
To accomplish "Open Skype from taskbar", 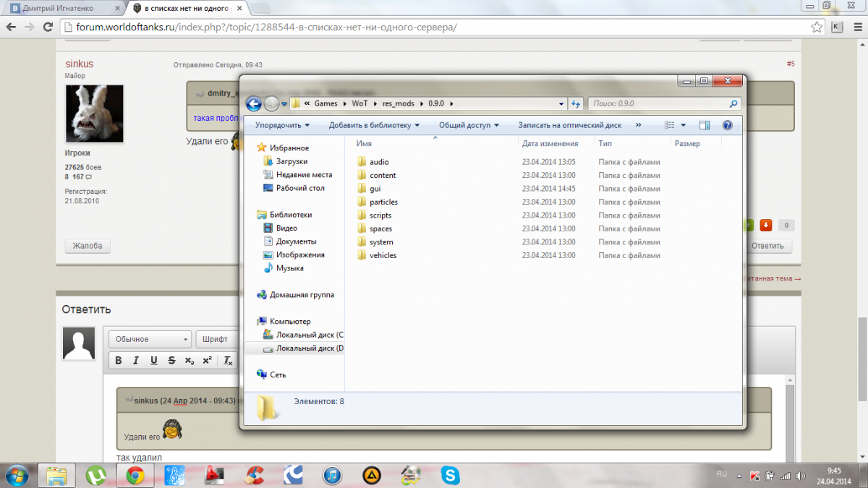I will tap(451, 475).
